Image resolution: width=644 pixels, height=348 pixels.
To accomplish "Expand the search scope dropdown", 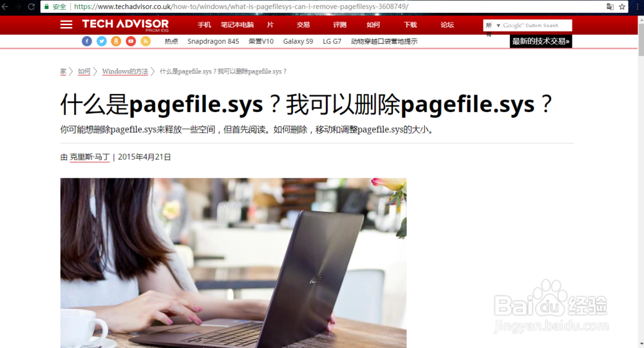I will tap(493, 26).
